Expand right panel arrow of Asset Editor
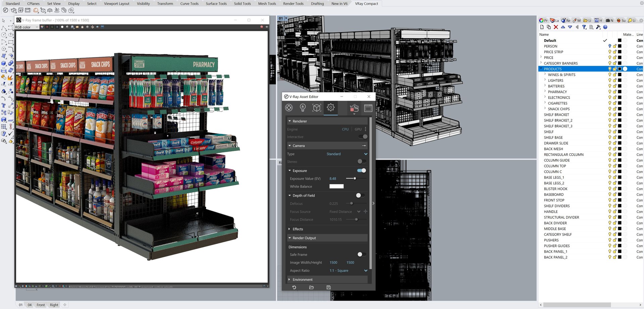 click(373, 203)
